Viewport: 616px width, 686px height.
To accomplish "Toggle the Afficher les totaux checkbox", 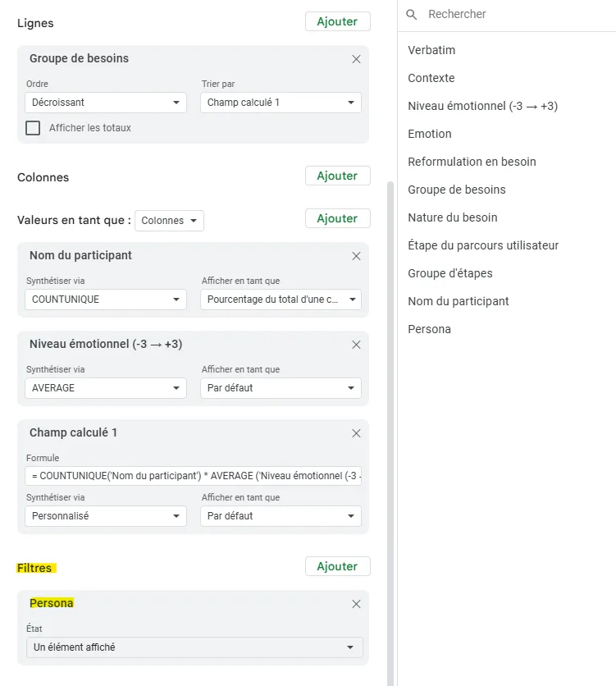I will [33, 128].
